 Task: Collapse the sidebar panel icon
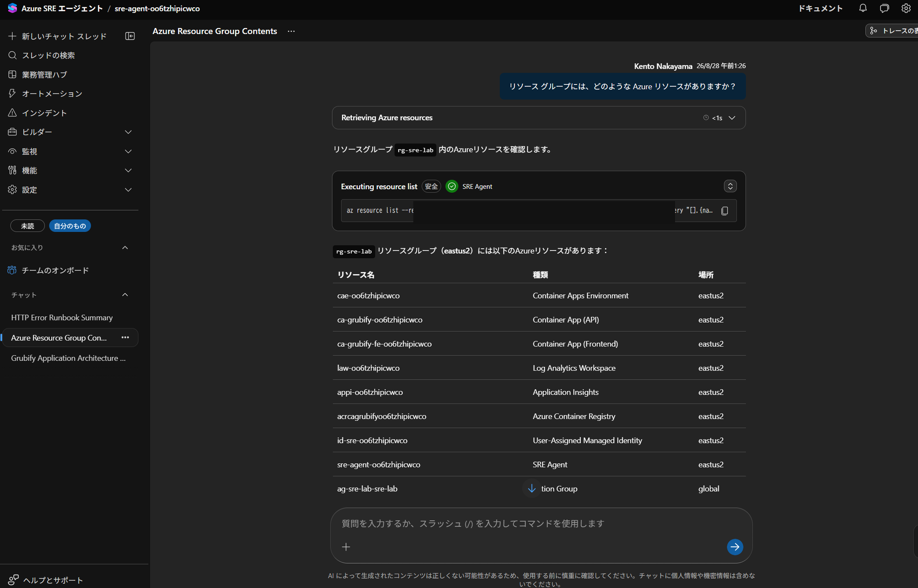coord(130,36)
